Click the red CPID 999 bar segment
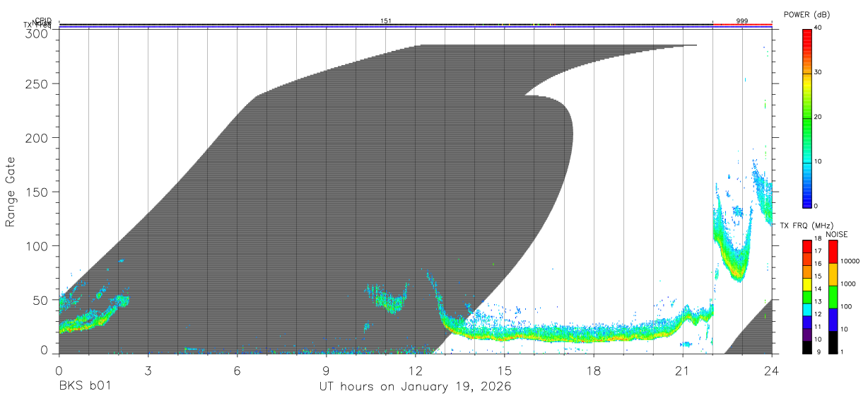Image resolution: width=868 pixels, height=401 pixels. (742, 25)
